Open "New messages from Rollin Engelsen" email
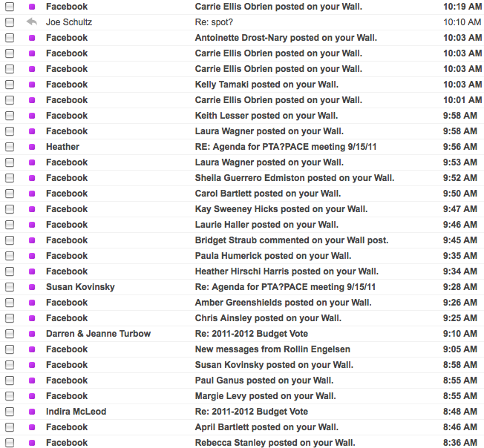484x448 pixels. (272, 349)
